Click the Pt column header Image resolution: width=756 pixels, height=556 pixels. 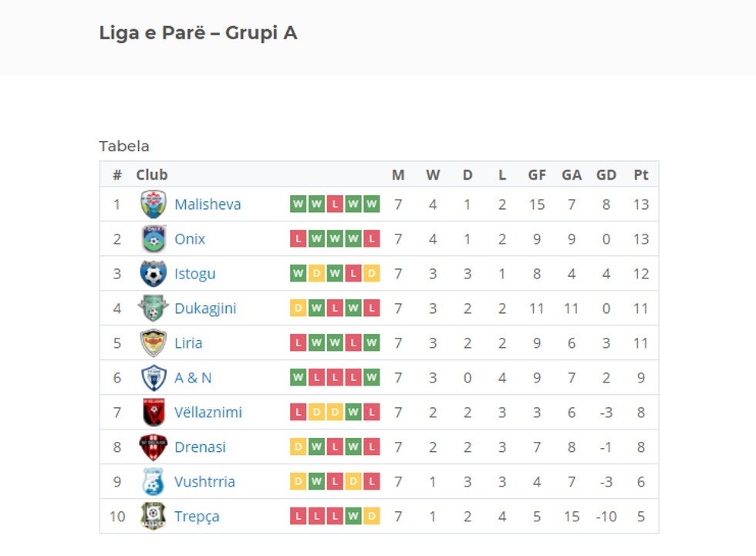pyautogui.click(x=640, y=174)
